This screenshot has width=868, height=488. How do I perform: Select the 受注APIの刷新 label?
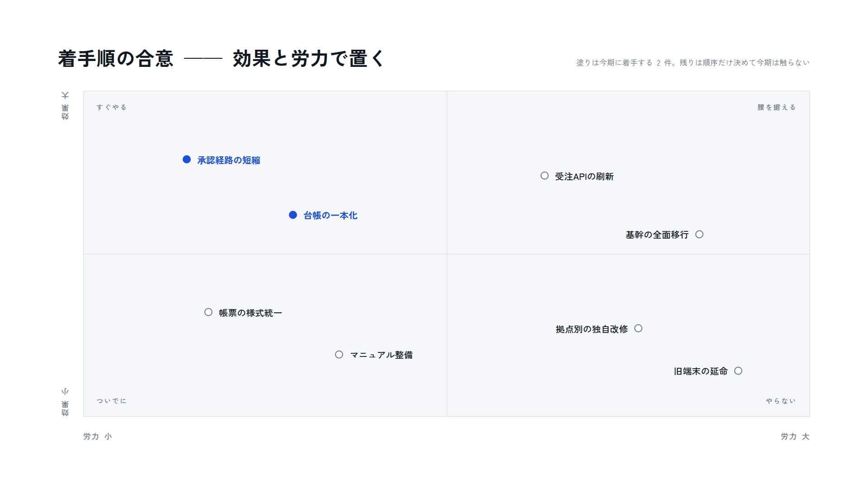(x=585, y=177)
